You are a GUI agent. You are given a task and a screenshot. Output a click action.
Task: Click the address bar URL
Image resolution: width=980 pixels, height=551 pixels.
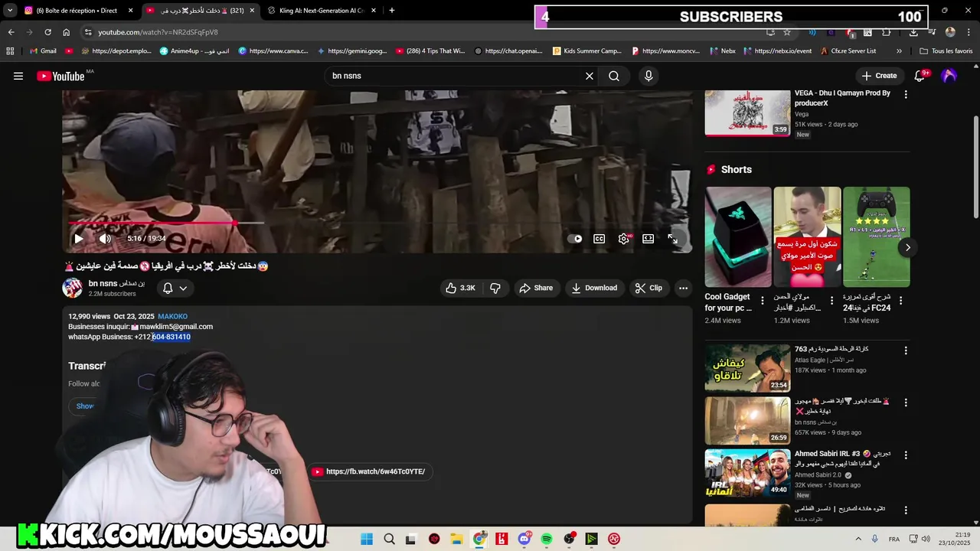[158, 32]
